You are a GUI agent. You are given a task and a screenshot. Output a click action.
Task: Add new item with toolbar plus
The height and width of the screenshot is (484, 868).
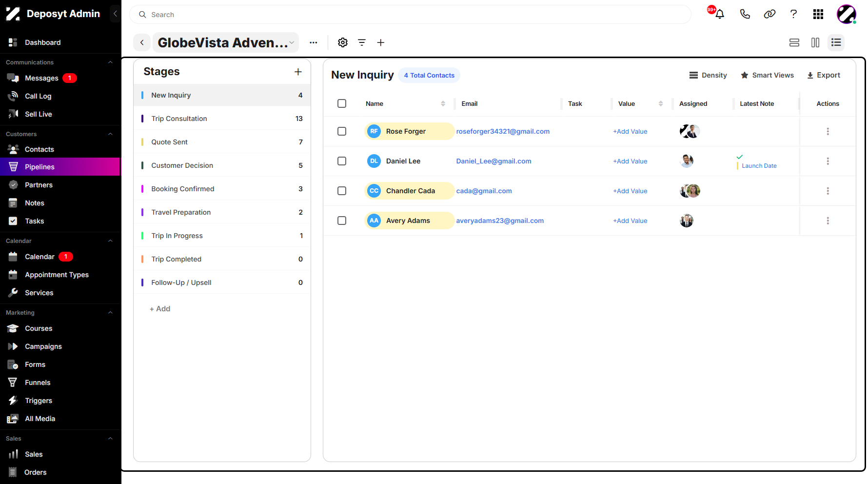(381, 42)
